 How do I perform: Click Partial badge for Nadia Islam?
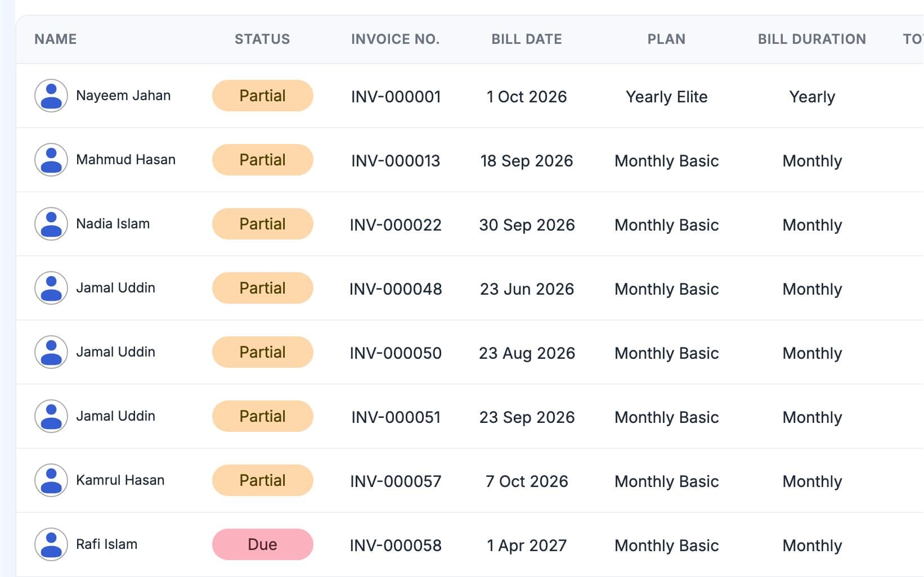(x=263, y=224)
